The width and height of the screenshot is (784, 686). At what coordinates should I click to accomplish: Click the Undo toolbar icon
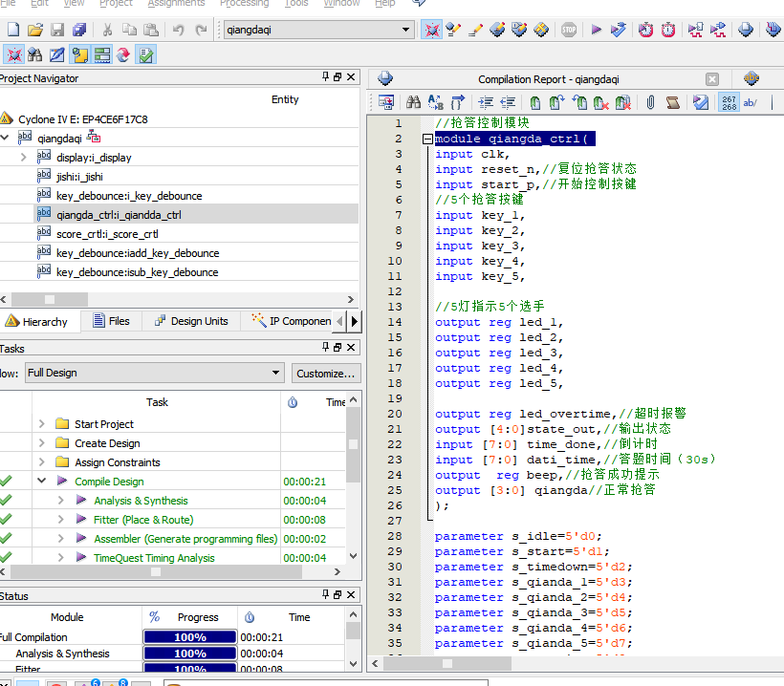pyautogui.click(x=178, y=30)
